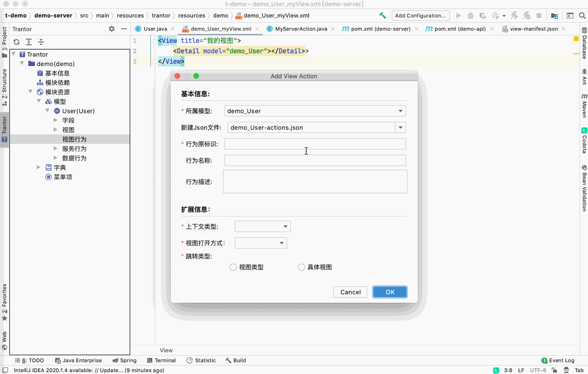Click the Run play icon in toolbar
The width and height of the screenshot is (588, 374).
coord(458,16)
